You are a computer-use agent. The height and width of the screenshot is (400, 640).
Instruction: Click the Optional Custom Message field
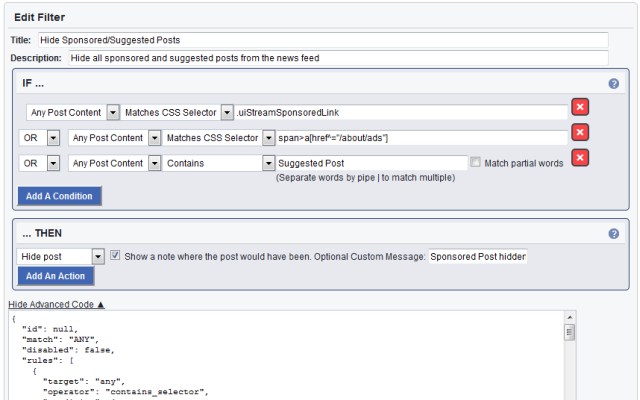coord(477,257)
